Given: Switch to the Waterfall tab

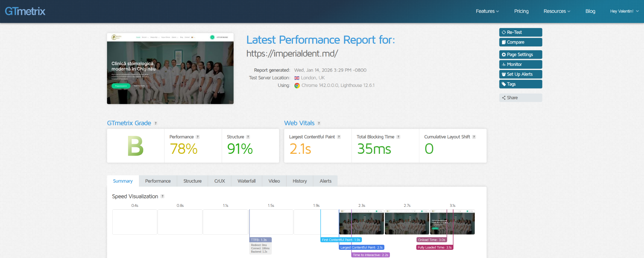Looking at the screenshot, I should [247, 181].
